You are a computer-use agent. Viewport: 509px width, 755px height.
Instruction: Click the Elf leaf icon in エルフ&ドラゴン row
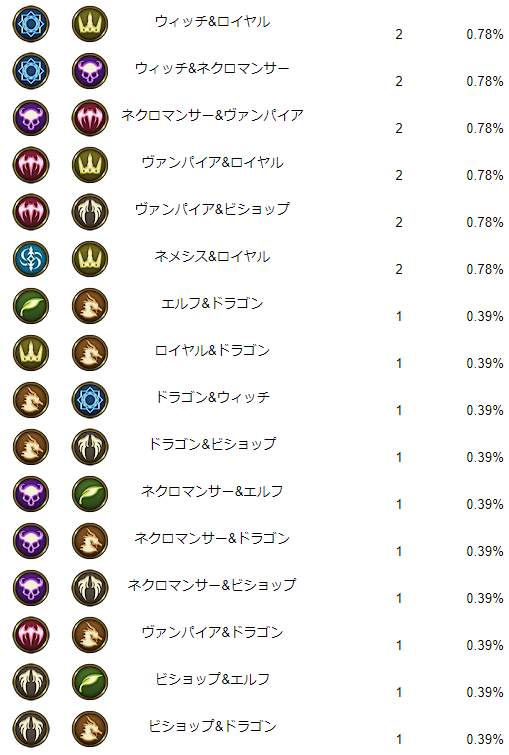point(31,306)
